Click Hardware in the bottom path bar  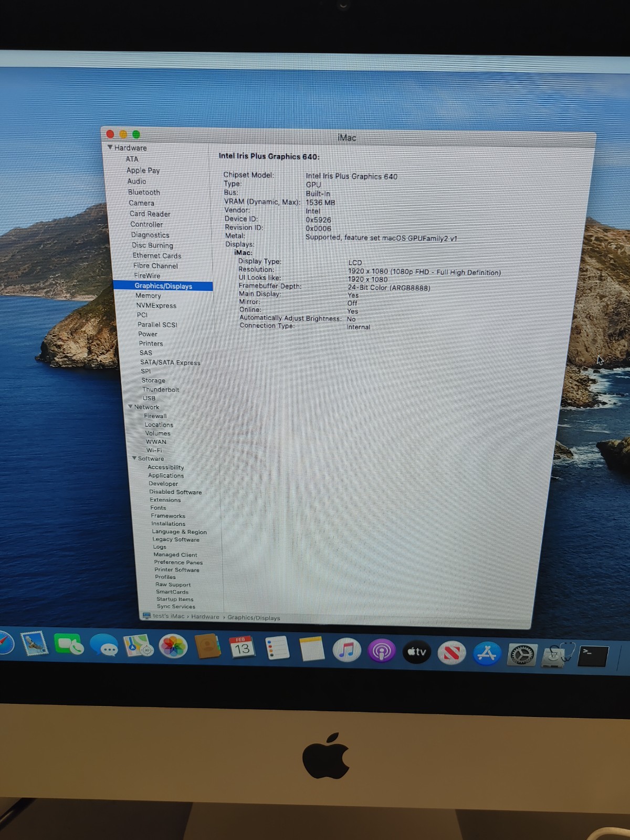205,617
